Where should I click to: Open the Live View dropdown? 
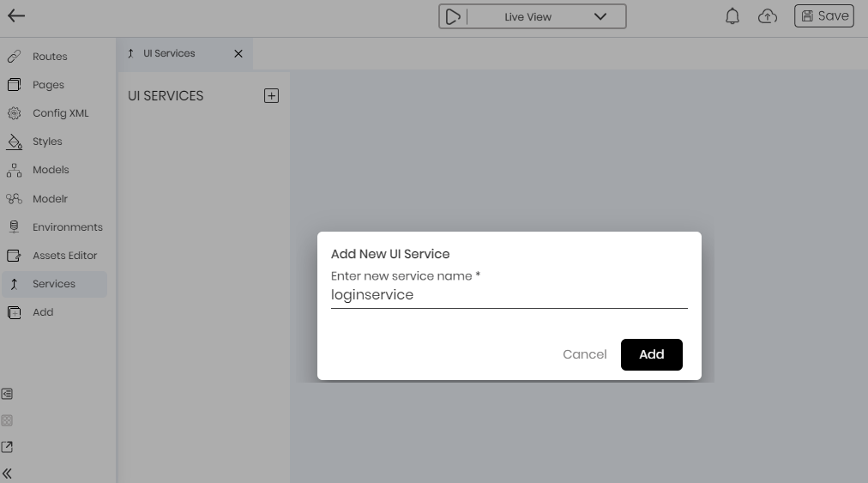(600, 16)
